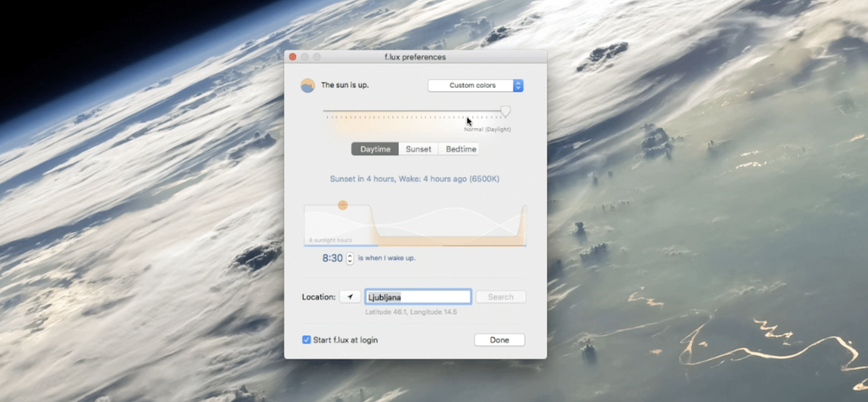
Task: Open the Custom colors preset dropdown
Action: pyautogui.click(x=472, y=86)
